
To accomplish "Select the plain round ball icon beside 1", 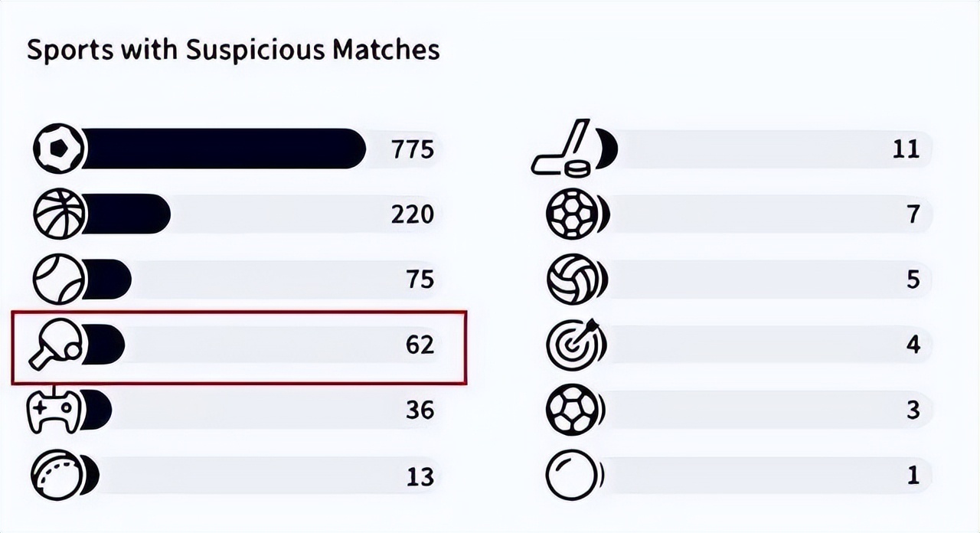I will click(570, 476).
